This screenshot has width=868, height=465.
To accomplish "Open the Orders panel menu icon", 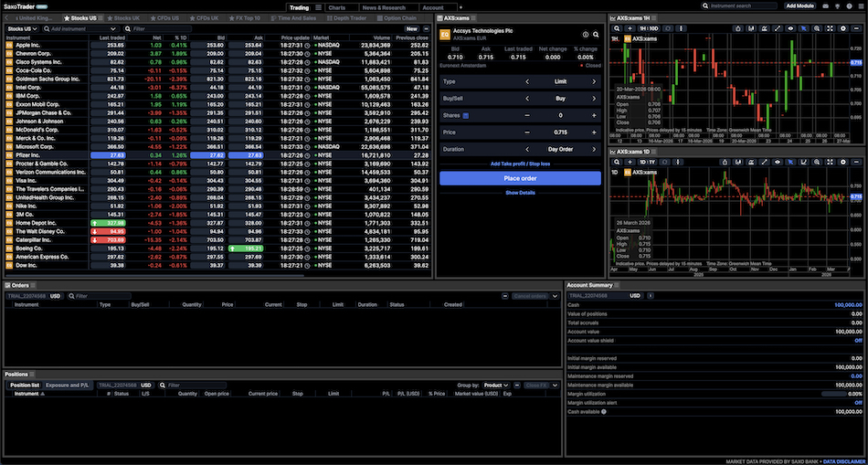I will pyautogui.click(x=33, y=285).
